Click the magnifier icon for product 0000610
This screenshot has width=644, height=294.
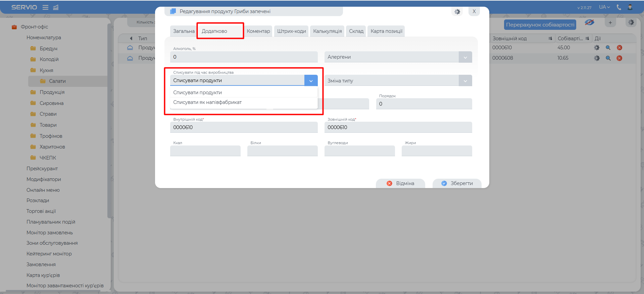pos(608,48)
